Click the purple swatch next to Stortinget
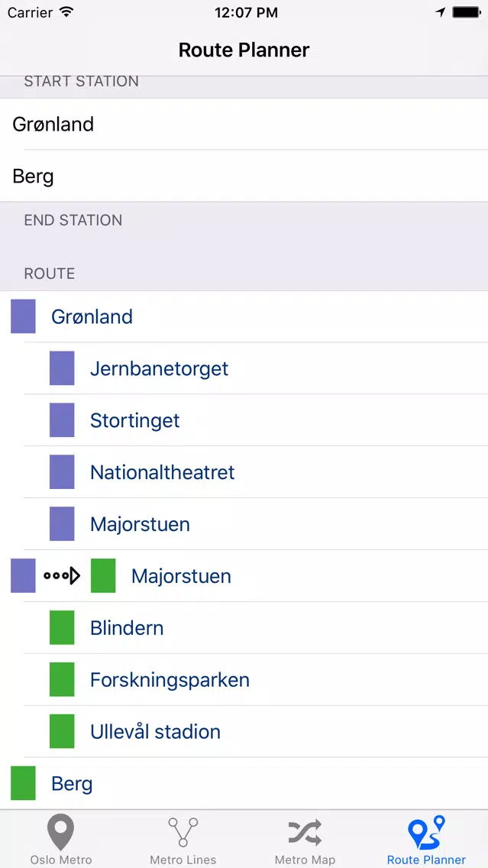Viewport: 488px width, 868px height. click(x=62, y=420)
